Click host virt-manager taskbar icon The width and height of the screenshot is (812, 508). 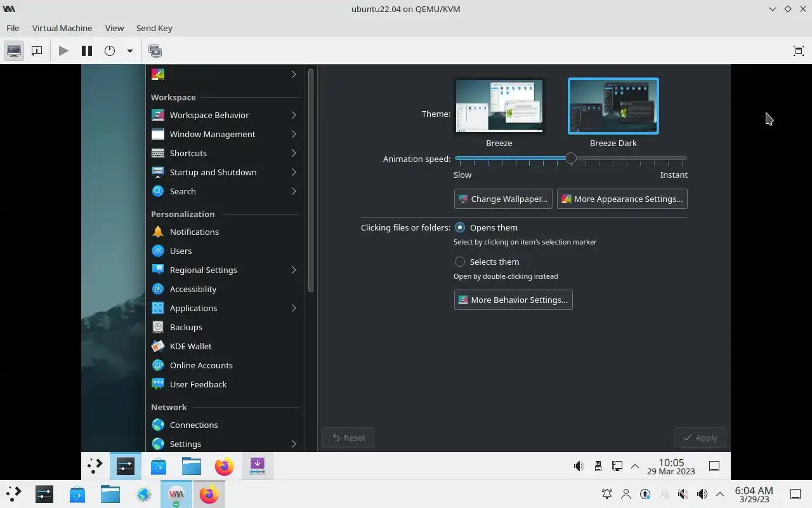(176, 494)
